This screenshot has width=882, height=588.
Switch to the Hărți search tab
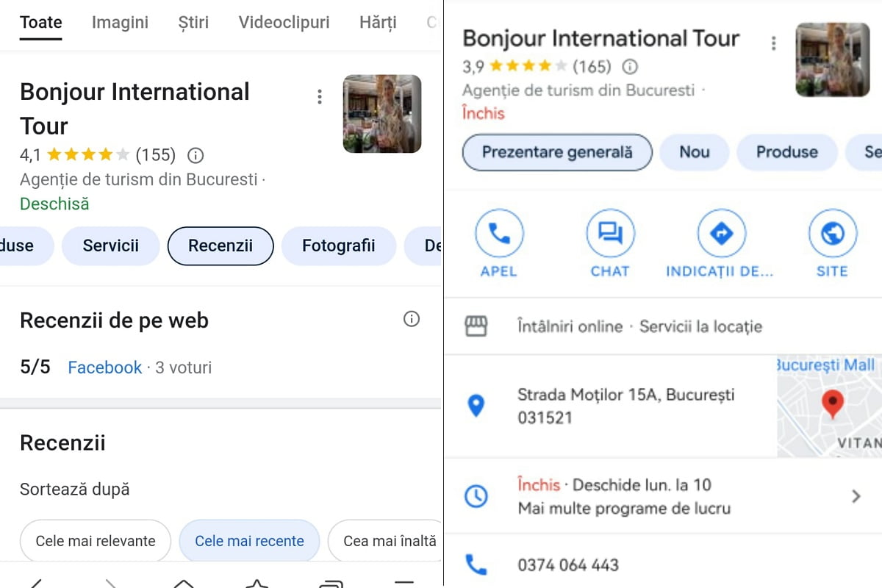[378, 22]
